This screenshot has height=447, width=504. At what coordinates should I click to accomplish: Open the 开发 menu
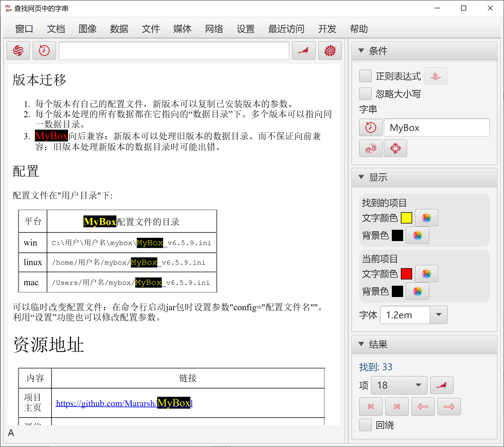[327, 29]
